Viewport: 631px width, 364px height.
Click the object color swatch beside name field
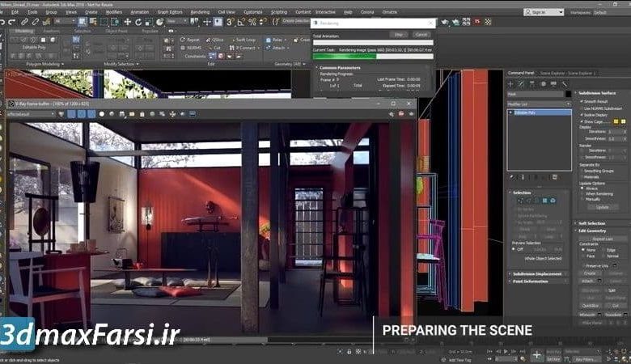point(568,94)
